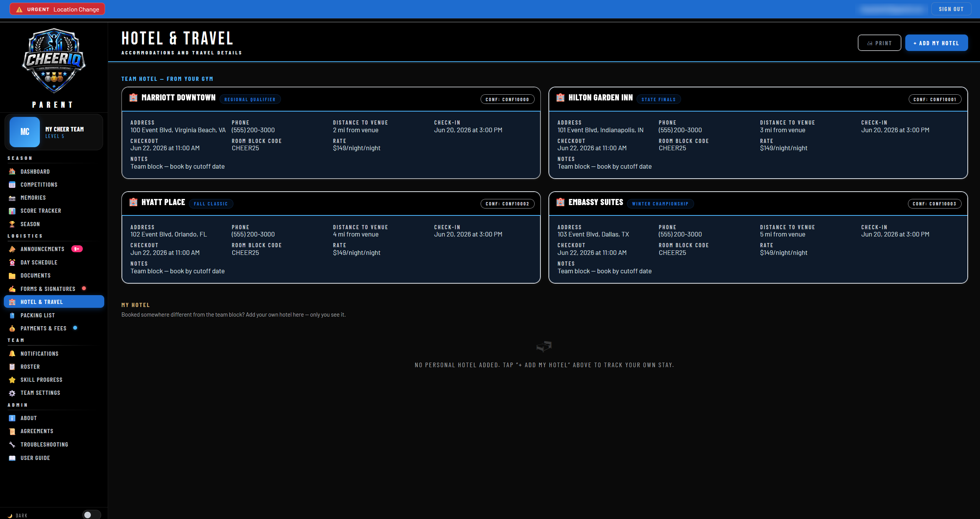980x519 pixels.
Task: Toggle the Dark mode switch
Action: 92,515
